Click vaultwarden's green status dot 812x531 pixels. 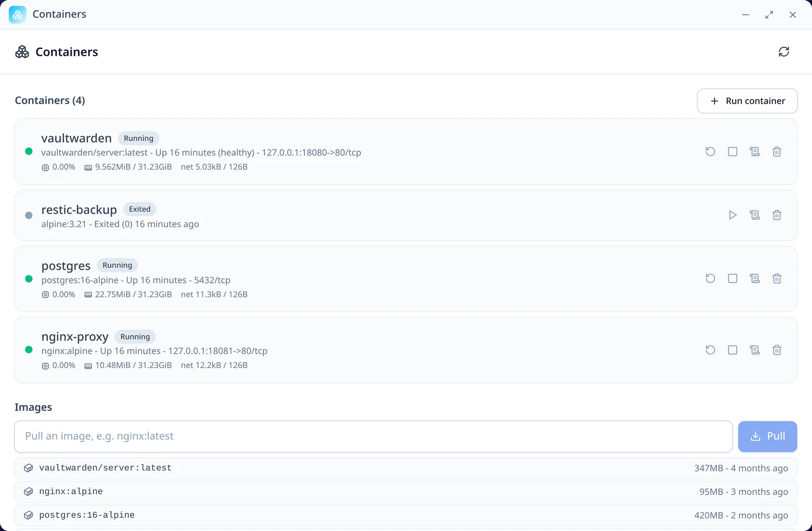pyautogui.click(x=29, y=151)
